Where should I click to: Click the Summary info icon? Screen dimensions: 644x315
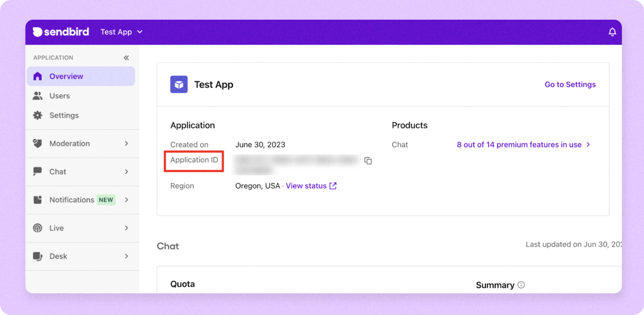(521, 285)
